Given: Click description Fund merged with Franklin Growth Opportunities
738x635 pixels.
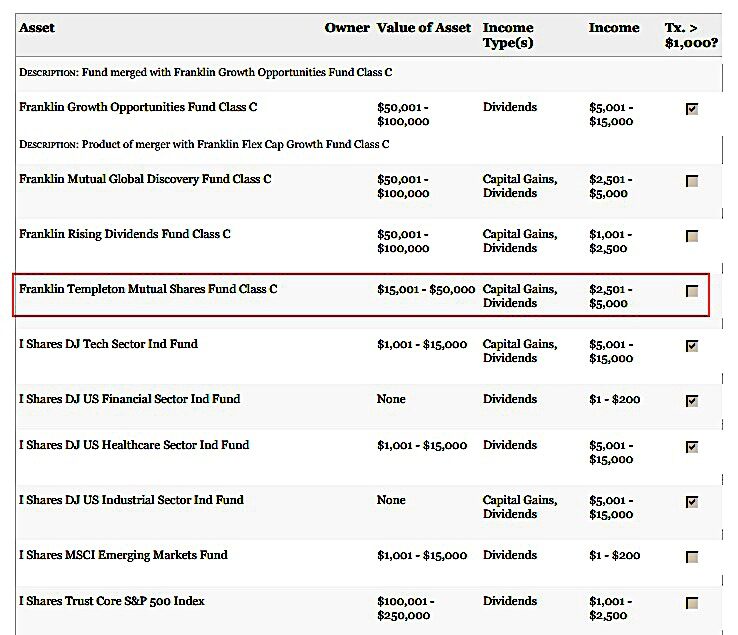Looking at the screenshot, I should 206,72.
